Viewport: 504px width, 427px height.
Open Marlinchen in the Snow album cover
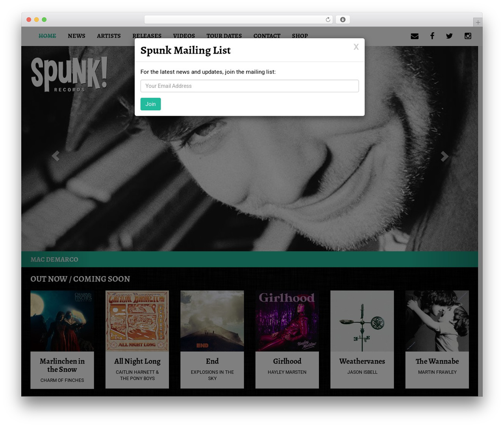click(62, 321)
